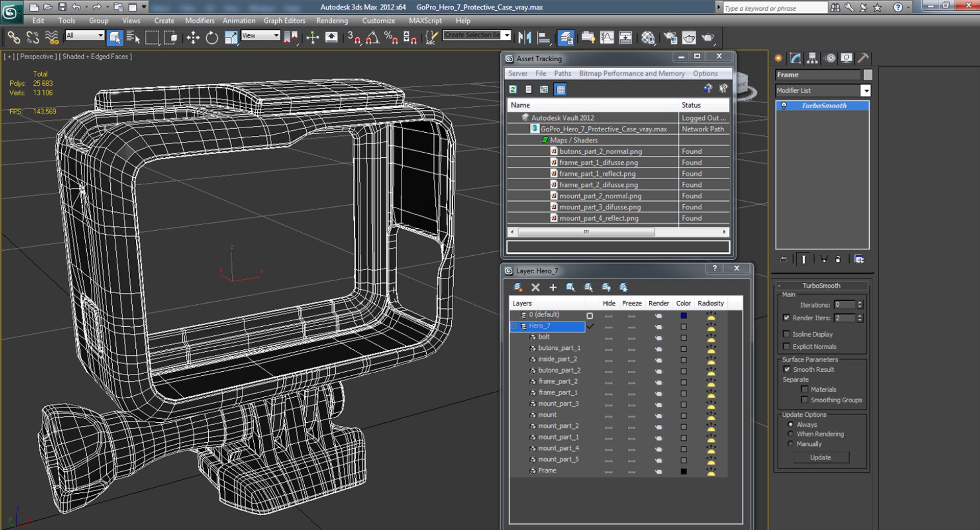The image size is (980, 530).
Task: Uncheck the Smooth Result option
Action: pyautogui.click(x=787, y=369)
